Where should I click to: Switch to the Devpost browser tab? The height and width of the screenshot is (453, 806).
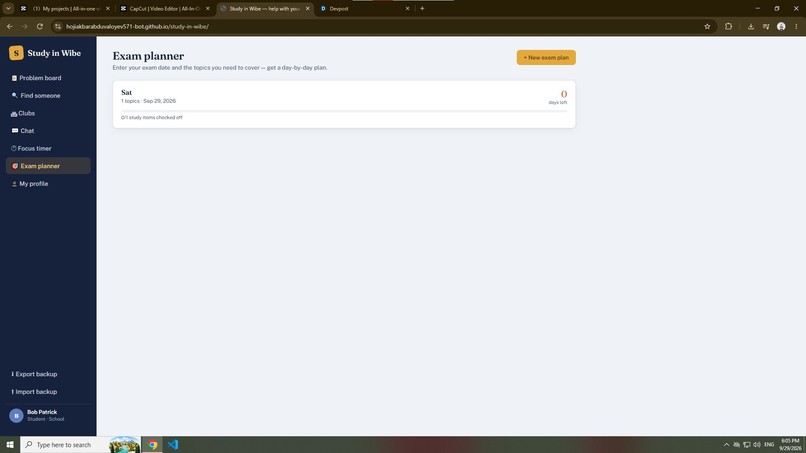click(x=363, y=9)
